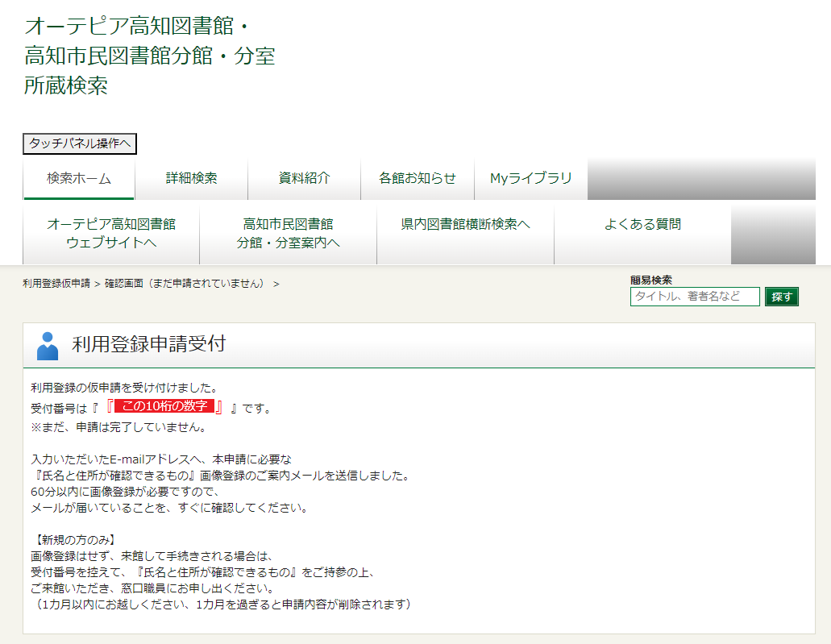Open the 検索ホーム tab
The height and width of the screenshot is (644, 831).
(79, 179)
